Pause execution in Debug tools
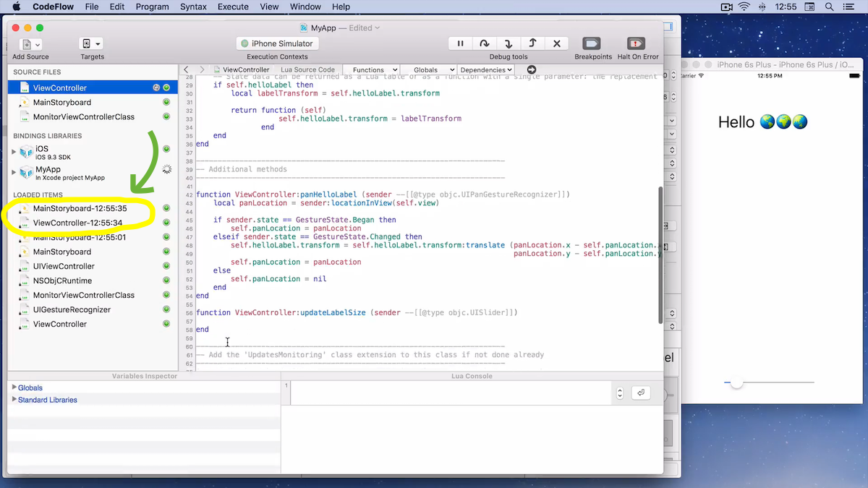Image resolution: width=868 pixels, height=488 pixels. pyautogui.click(x=460, y=43)
